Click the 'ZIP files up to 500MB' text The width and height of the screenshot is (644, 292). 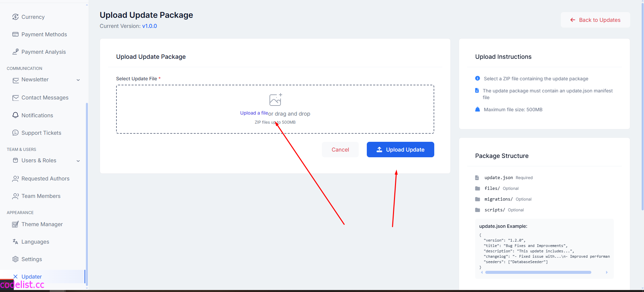point(275,122)
